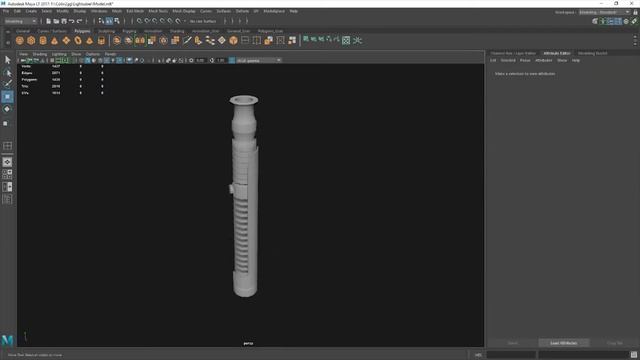Click the Redo arrow icon
Viewport: 640px width, 360px height.
[80, 21]
